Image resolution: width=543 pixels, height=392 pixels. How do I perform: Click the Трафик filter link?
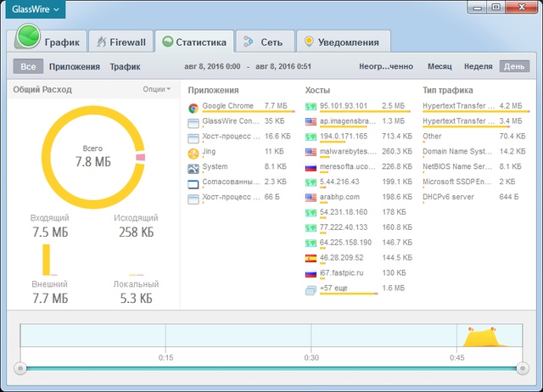click(126, 66)
